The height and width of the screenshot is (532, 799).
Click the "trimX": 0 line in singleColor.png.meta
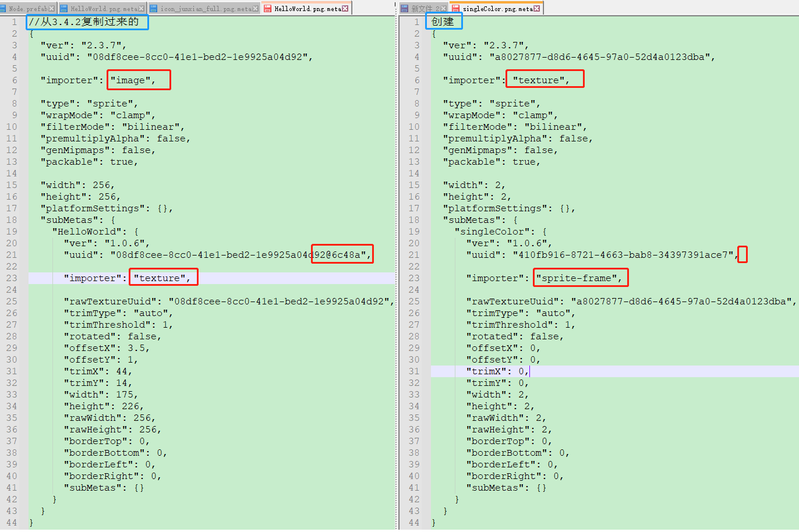(498, 371)
